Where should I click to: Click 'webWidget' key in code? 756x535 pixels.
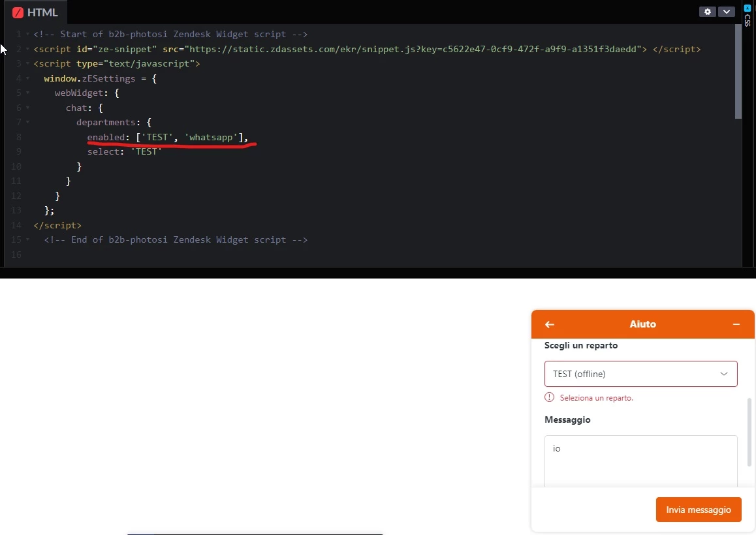coord(79,93)
